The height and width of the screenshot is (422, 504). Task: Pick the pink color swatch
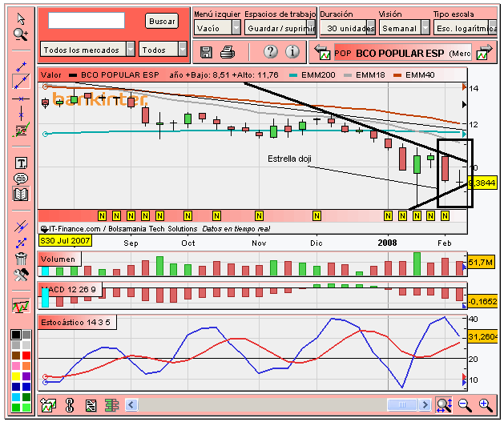tap(16, 366)
